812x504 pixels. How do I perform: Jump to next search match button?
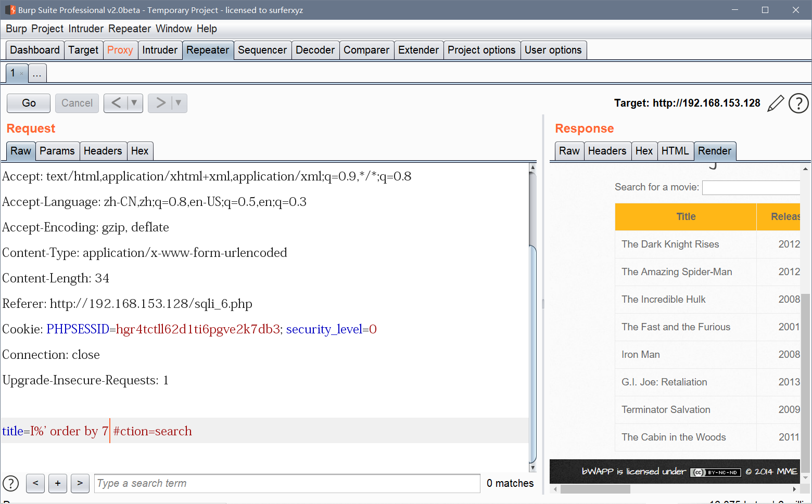[80, 483]
